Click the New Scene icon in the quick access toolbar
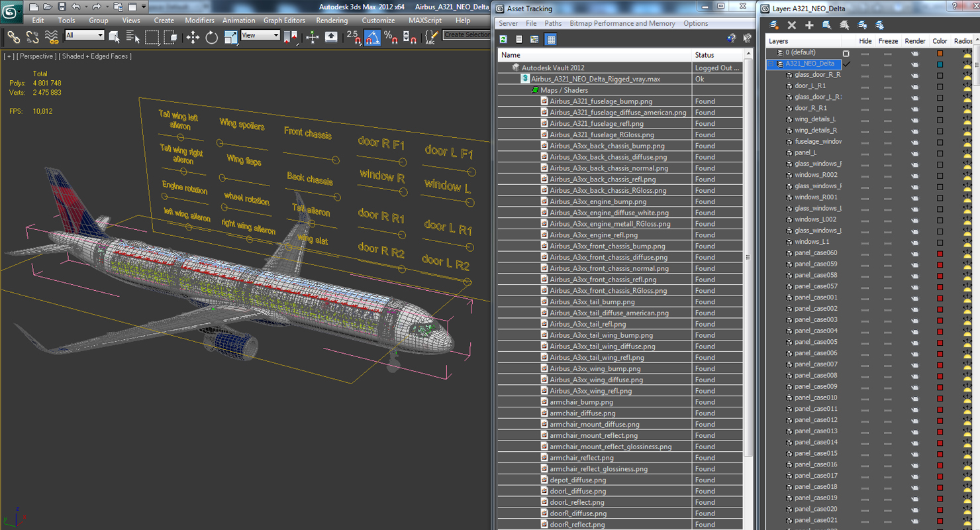This screenshot has height=530, width=980. [x=34, y=7]
